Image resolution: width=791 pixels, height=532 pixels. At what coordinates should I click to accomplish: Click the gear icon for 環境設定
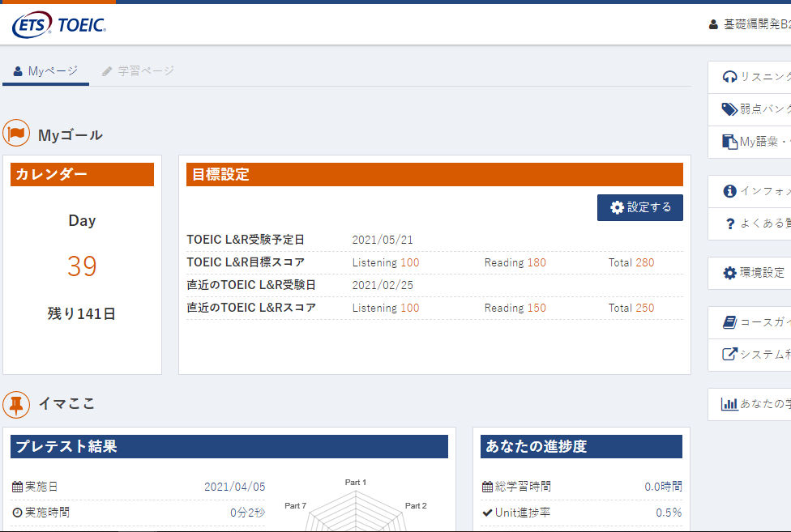(x=729, y=273)
